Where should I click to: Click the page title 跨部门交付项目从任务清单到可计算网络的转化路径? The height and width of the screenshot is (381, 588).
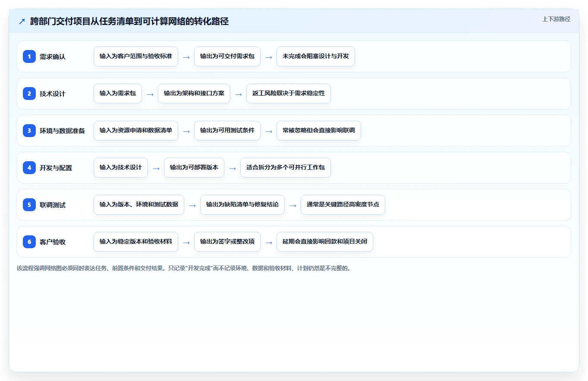(129, 22)
